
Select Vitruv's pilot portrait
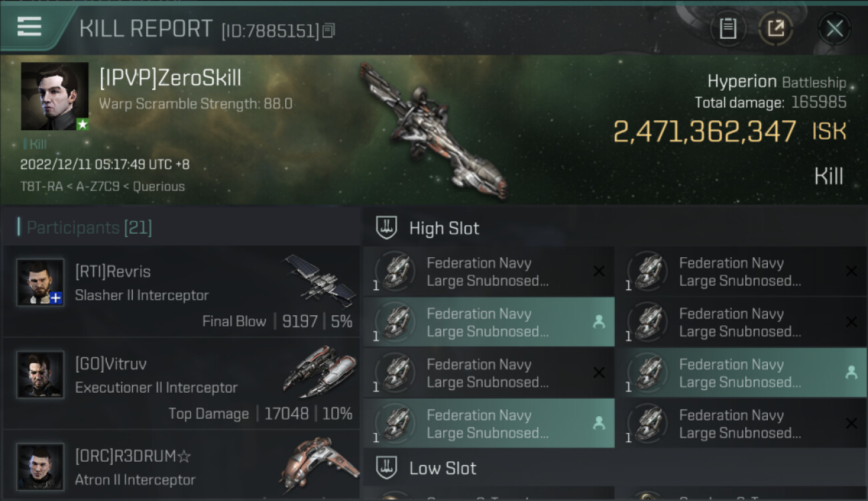40,375
